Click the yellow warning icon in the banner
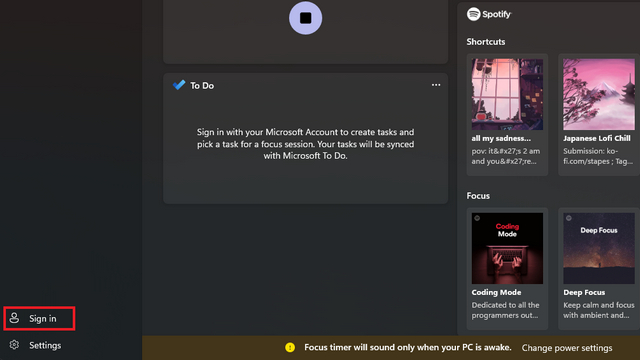 click(x=290, y=347)
